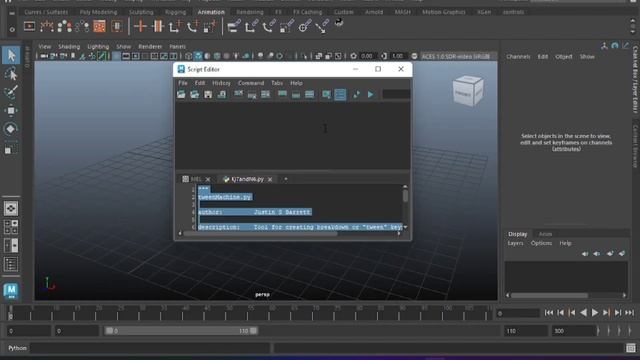Viewport: 640px width, 360px height.
Task: Open Script Editor icon at command line end
Action: click(x=631, y=348)
